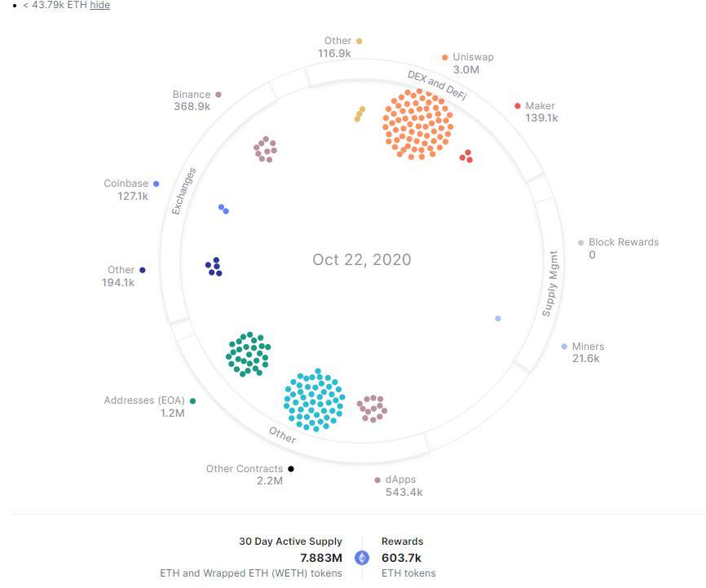Image resolution: width=706 pixels, height=588 pixels.
Task: Select the orange Uniswap legend dot
Action: point(445,57)
